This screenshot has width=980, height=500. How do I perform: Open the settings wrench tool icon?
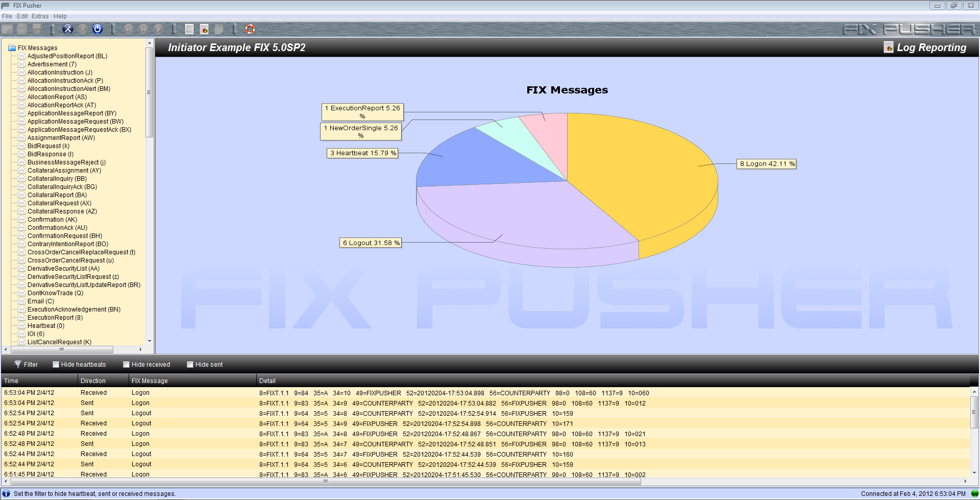coord(68,29)
